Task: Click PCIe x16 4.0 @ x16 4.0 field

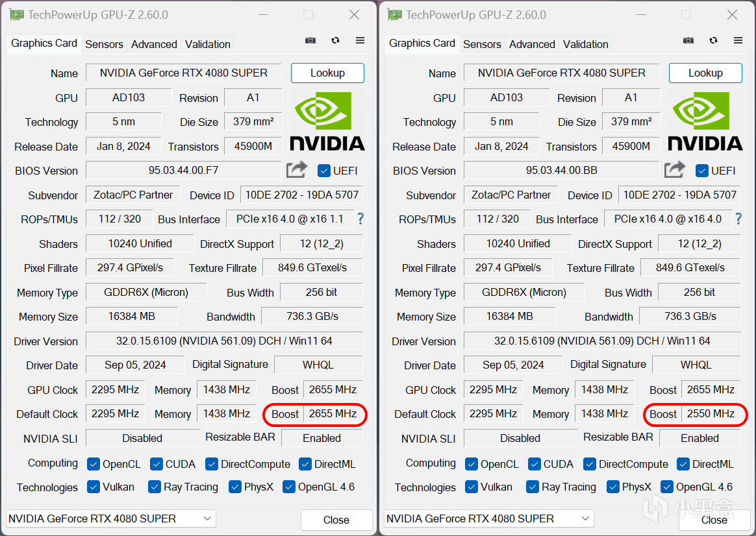Action: pyautogui.click(x=668, y=219)
